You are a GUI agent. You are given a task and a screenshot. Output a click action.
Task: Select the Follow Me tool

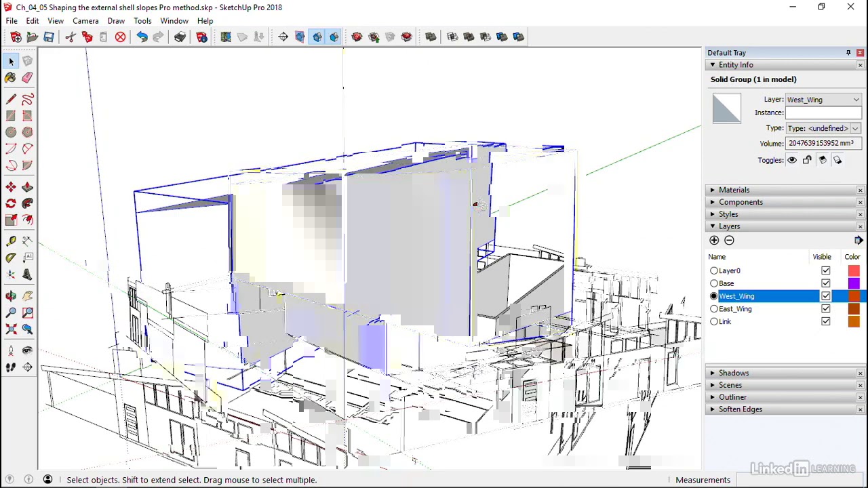tap(27, 203)
